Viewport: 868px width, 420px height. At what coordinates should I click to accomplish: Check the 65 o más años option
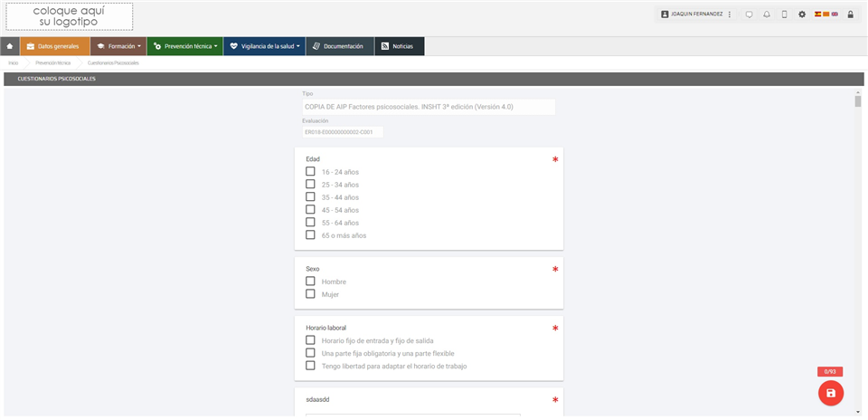(x=310, y=235)
